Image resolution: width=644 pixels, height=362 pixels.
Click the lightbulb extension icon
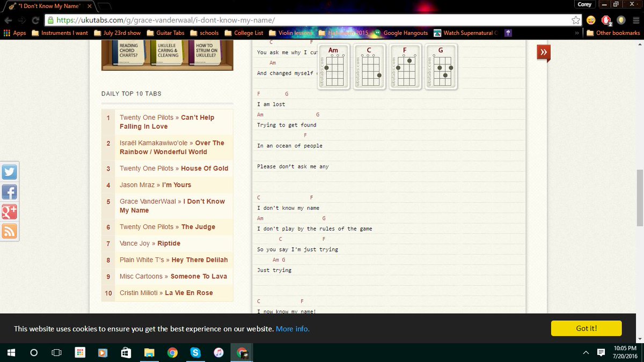click(x=621, y=20)
